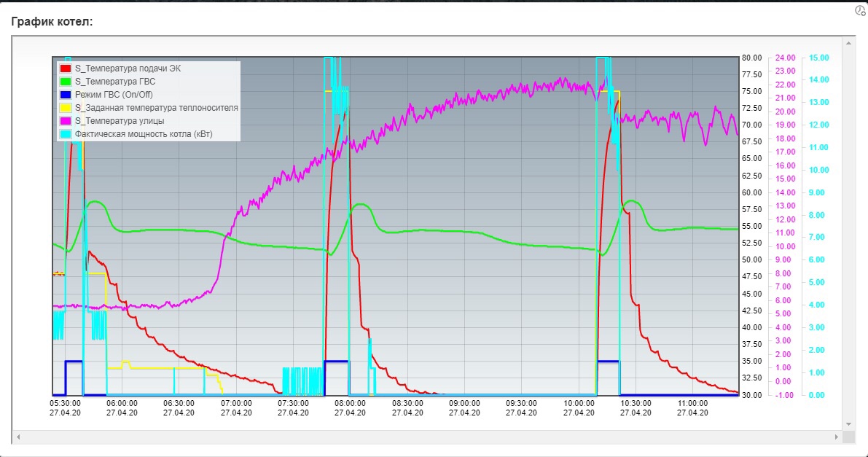The image size is (868, 457).
Task: Click time axis label 09:00:00
Action: tap(464, 403)
